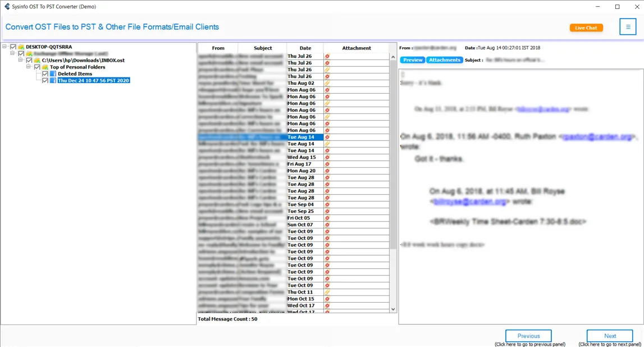The image size is (644, 347).
Task: Click the DESKTOP-QQTSRRA folder icon
Action: 21,47
